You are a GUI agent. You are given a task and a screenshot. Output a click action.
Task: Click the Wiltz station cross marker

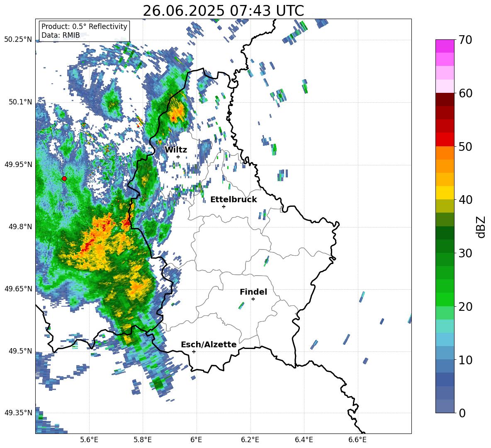click(x=178, y=157)
